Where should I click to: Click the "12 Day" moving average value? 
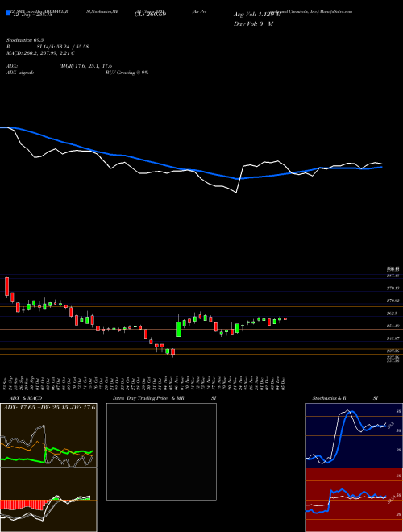(x=31, y=15)
